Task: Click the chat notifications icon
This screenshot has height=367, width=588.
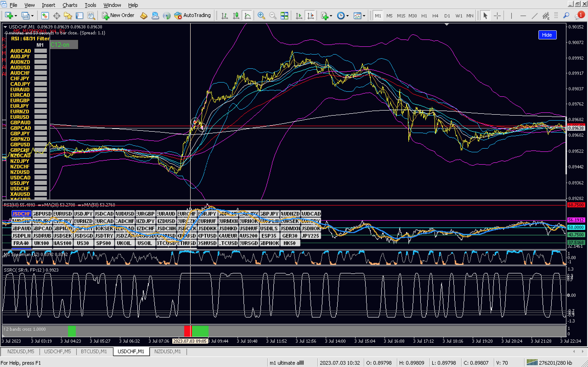Action: tap(579, 16)
